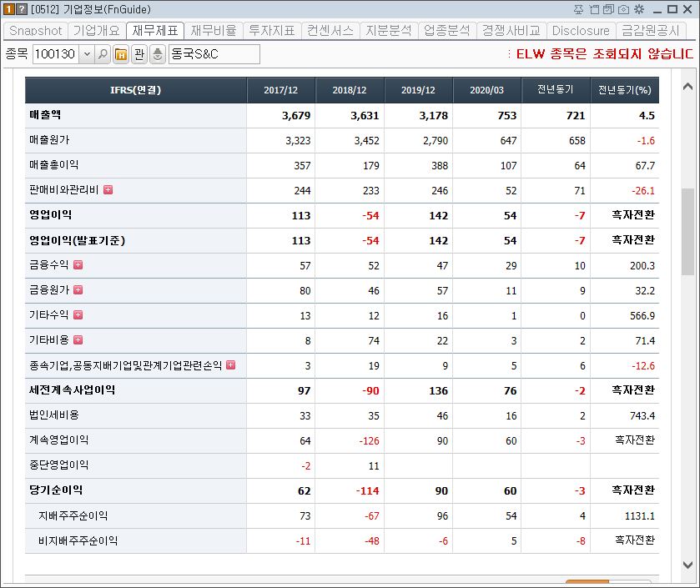Pin the window using the title bar pin icon
Image resolution: width=700 pixels, height=588 pixels.
coord(578,9)
